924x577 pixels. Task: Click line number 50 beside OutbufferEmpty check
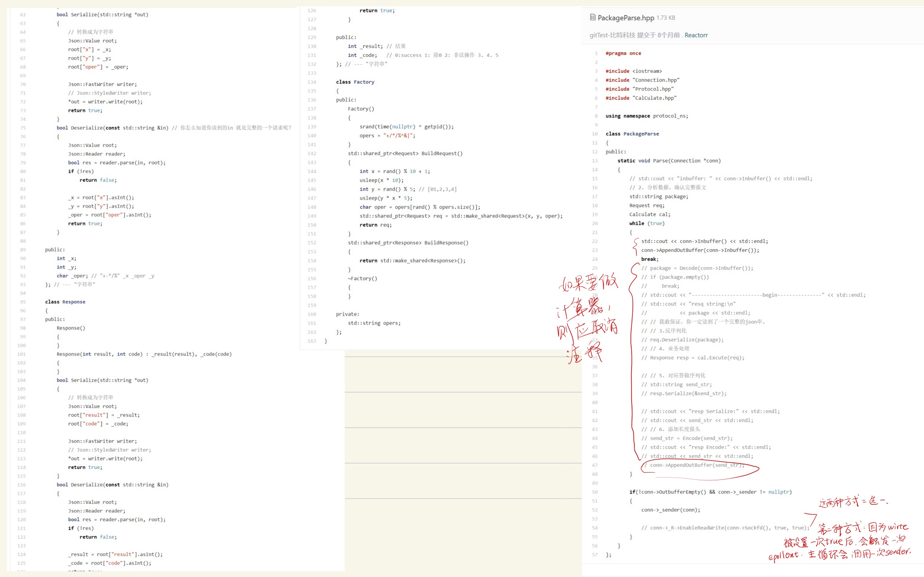point(595,492)
